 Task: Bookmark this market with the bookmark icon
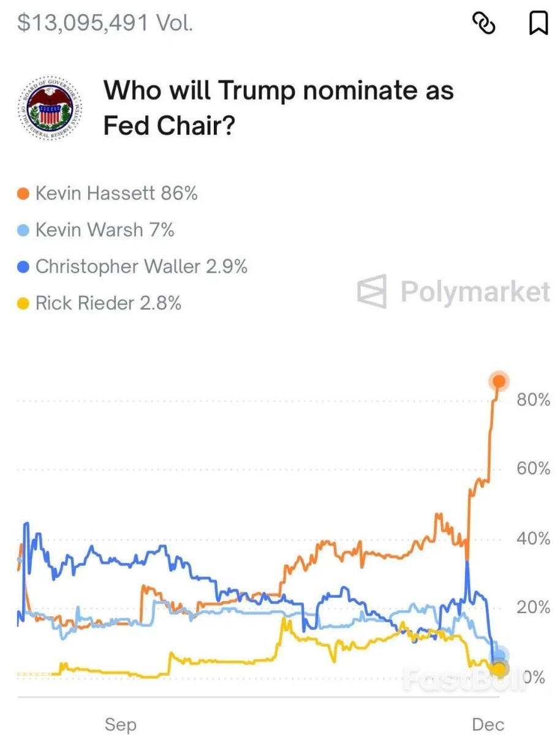coord(538,23)
